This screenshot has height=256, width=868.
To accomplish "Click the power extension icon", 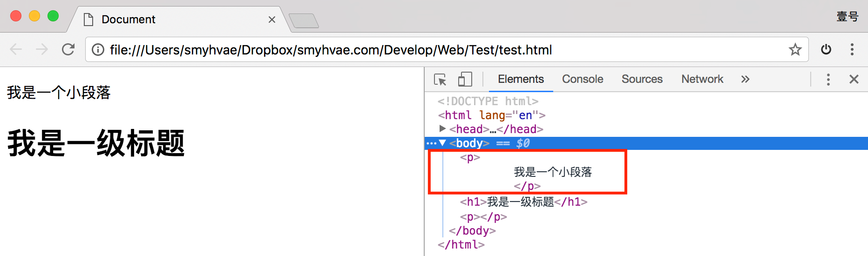I will (826, 49).
